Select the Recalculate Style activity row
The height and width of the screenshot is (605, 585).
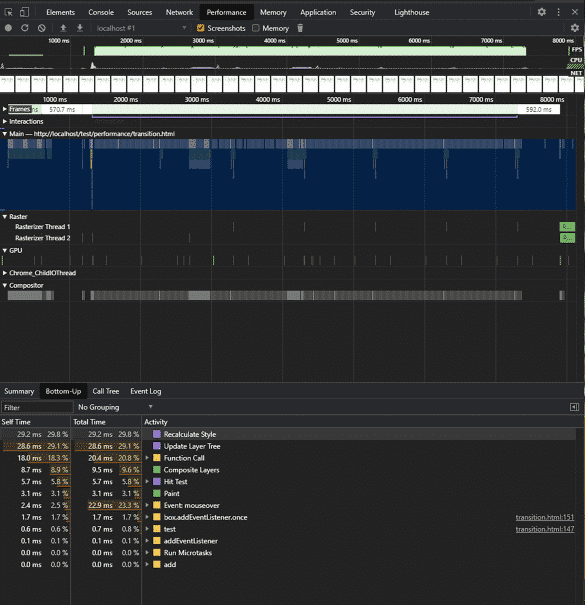[x=288, y=434]
